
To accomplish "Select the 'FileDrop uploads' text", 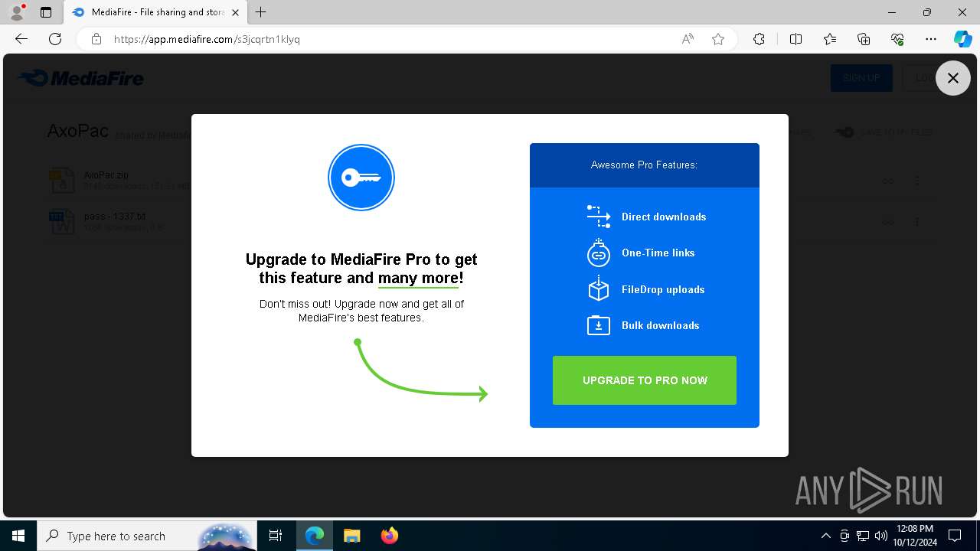I will tap(663, 289).
